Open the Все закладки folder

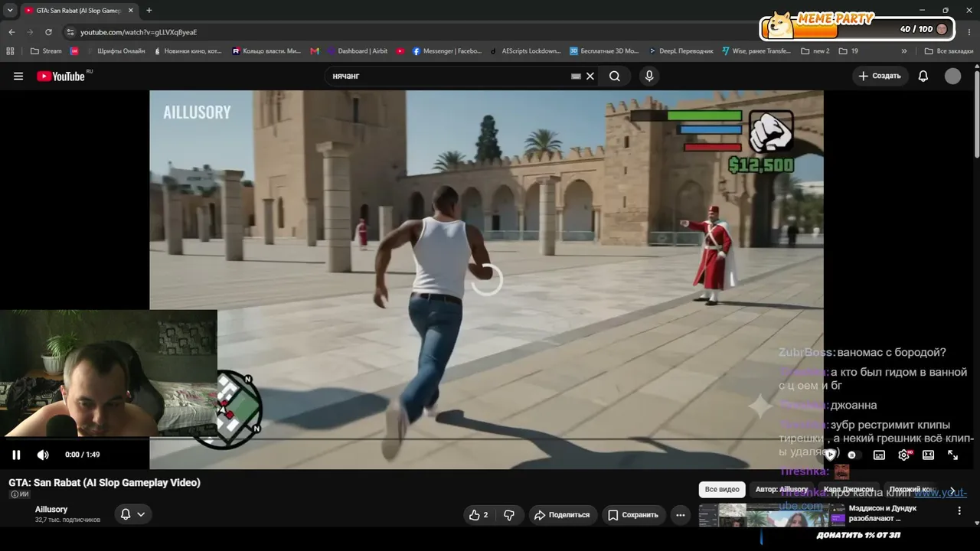click(x=949, y=51)
